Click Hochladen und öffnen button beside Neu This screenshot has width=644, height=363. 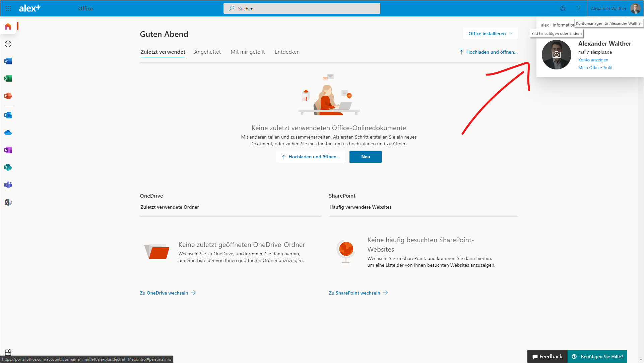(311, 157)
